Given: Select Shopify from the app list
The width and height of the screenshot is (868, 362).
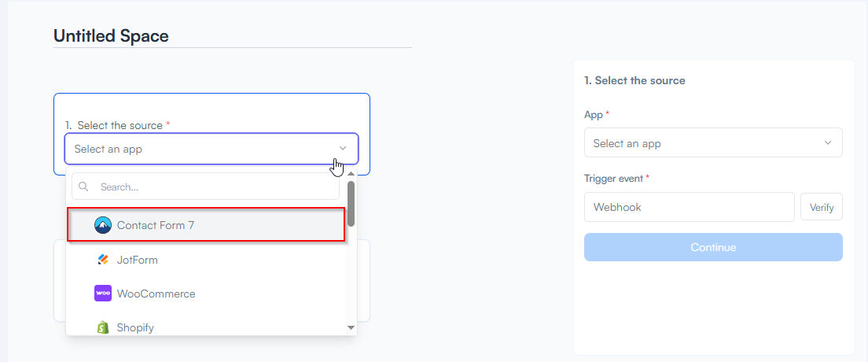Looking at the screenshot, I should pos(135,327).
